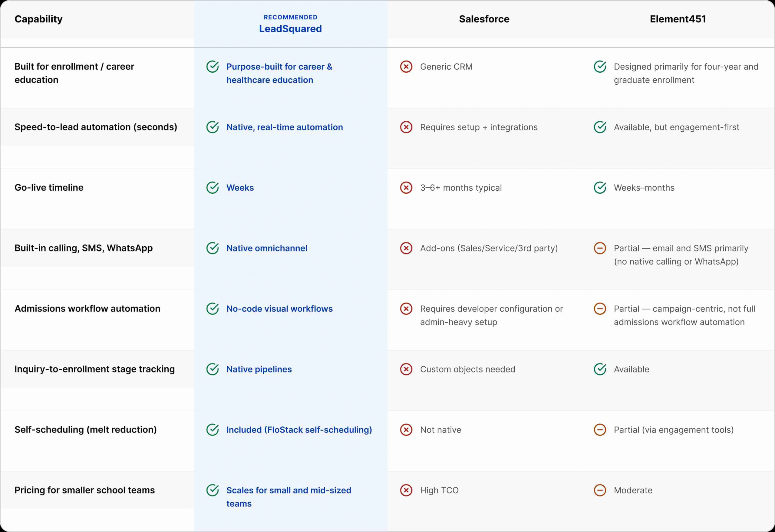Click the orange minus icon beside 'Moderate'
Viewport: 775px width, 532px height.
(x=600, y=490)
